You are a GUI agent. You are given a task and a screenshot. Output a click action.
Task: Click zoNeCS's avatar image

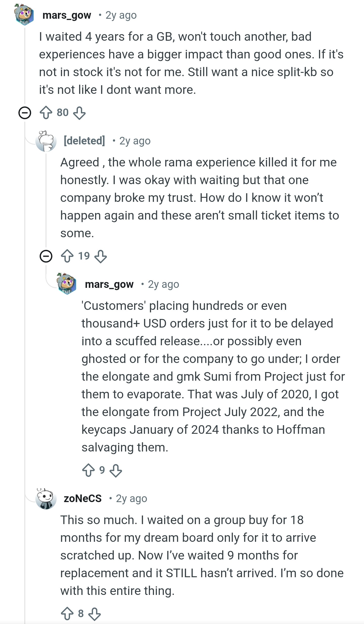[x=46, y=499]
